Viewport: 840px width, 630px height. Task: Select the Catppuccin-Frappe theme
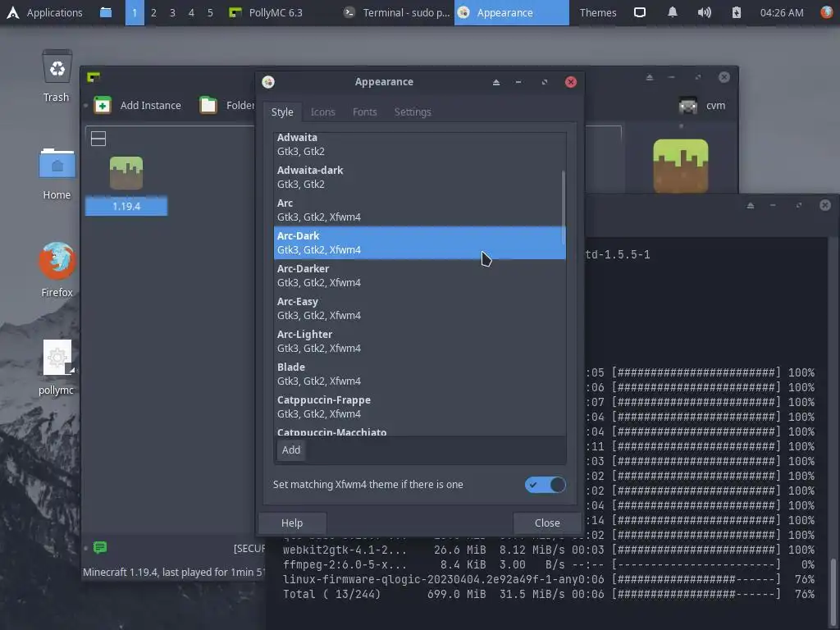(419, 407)
